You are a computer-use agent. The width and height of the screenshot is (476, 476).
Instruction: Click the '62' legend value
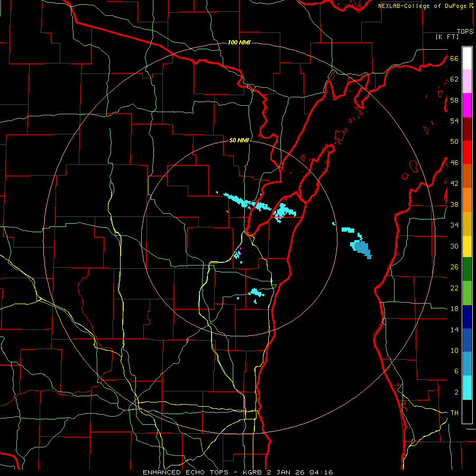click(x=454, y=79)
